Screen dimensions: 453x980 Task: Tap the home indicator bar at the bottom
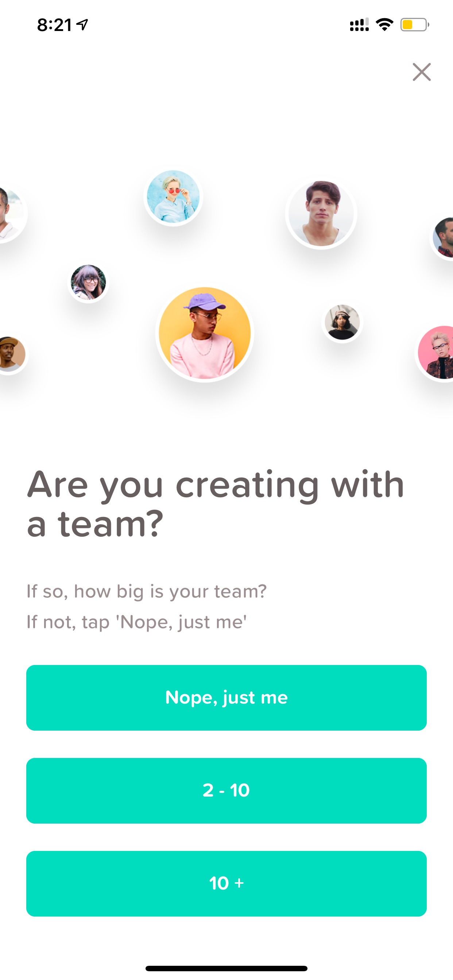tap(226, 968)
